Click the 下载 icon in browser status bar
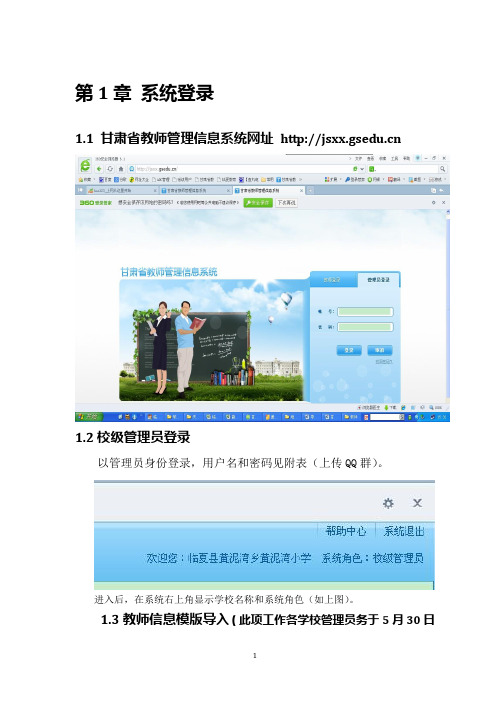The width and height of the screenshot is (496, 702). (x=390, y=408)
